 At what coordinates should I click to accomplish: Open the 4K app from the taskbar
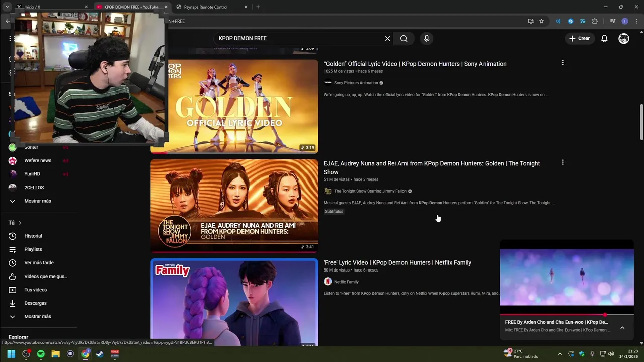point(70,354)
